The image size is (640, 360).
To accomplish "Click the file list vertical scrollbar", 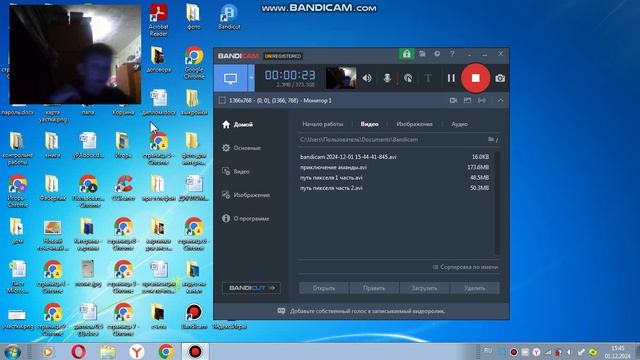I will click(x=497, y=203).
